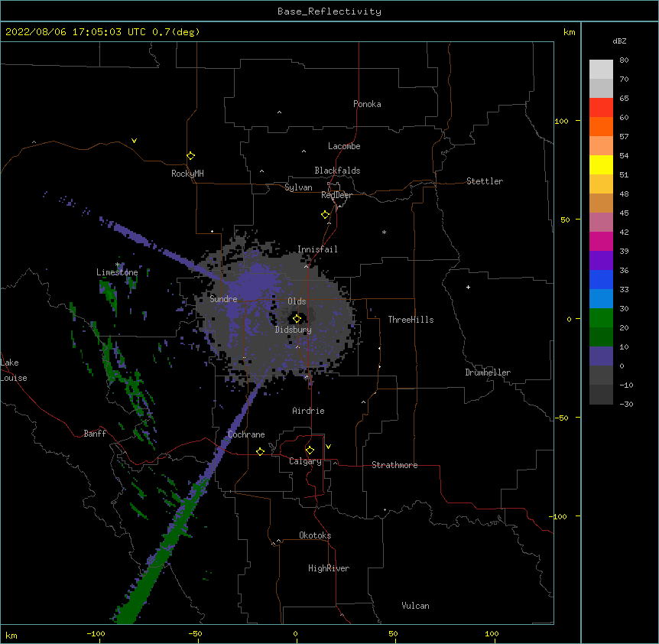Click the Banff label
Viewport: 659px width, 644px height.
coord(95,434)
